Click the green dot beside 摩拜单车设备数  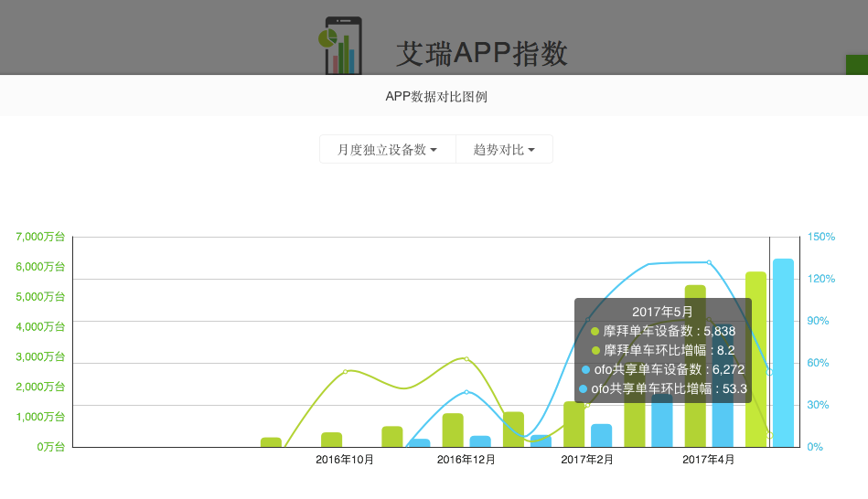coord(595,331)
